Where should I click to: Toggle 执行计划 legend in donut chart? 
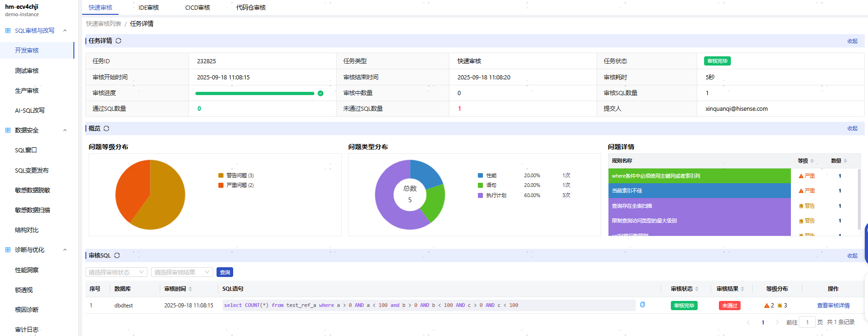coord(492,195)
